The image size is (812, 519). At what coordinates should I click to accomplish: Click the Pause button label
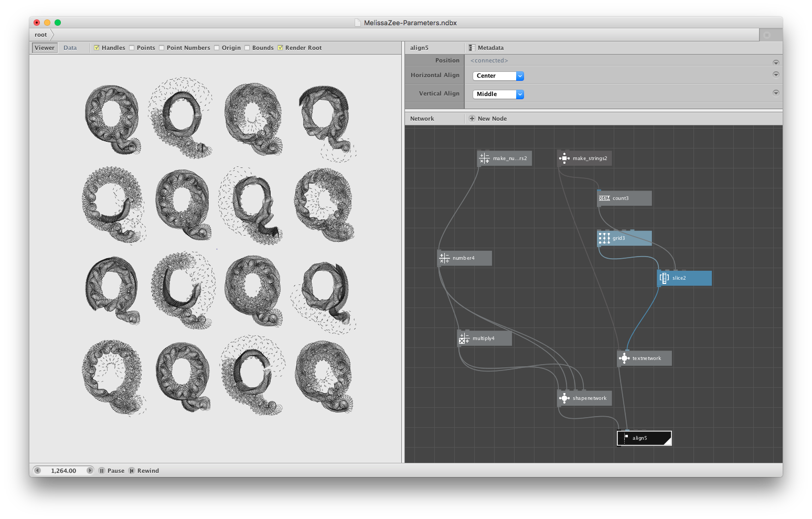click(x=116, y=471)
